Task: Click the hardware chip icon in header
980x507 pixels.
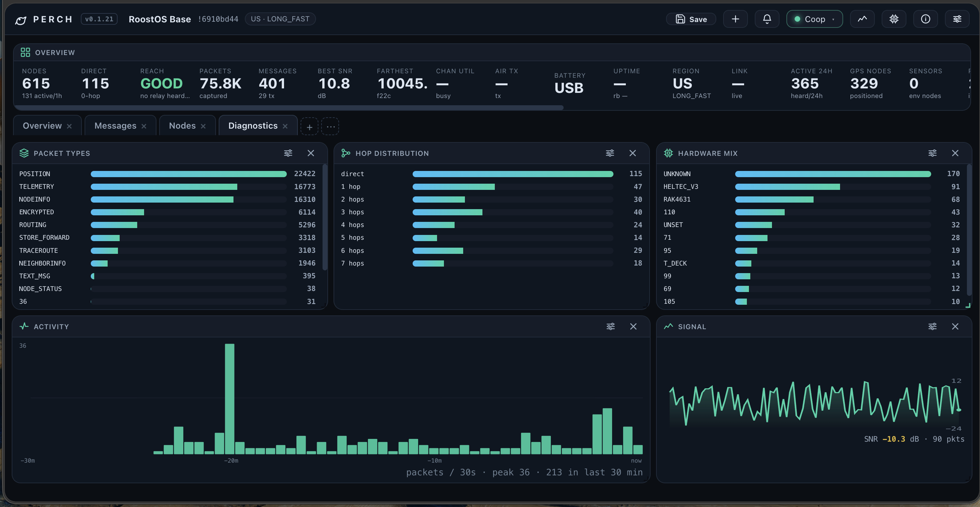Action: (894, 19)
